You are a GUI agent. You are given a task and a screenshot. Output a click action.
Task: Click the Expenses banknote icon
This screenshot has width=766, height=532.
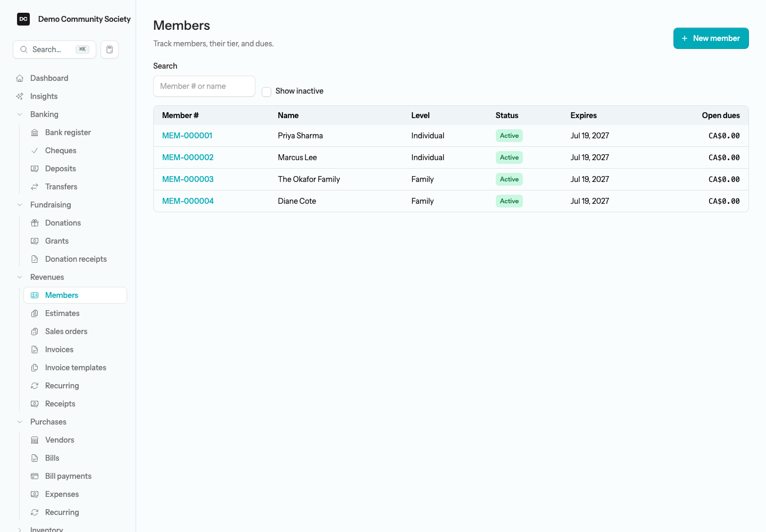tap(35, 494)
